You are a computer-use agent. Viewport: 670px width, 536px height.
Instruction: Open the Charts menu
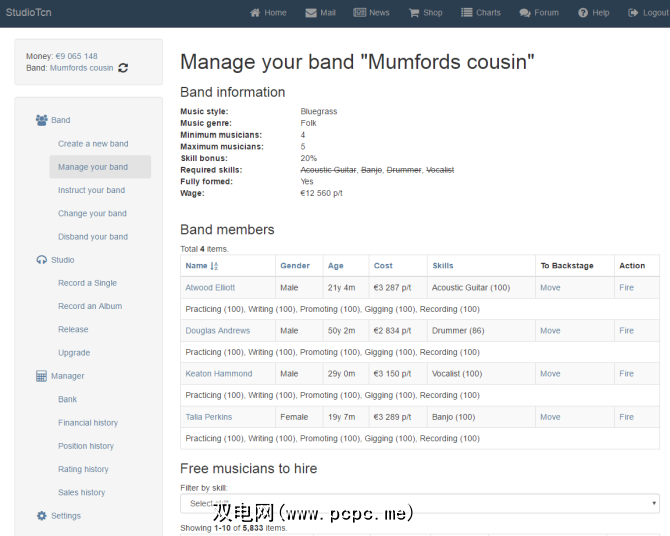pyautogui.click(x=481, y=13)
